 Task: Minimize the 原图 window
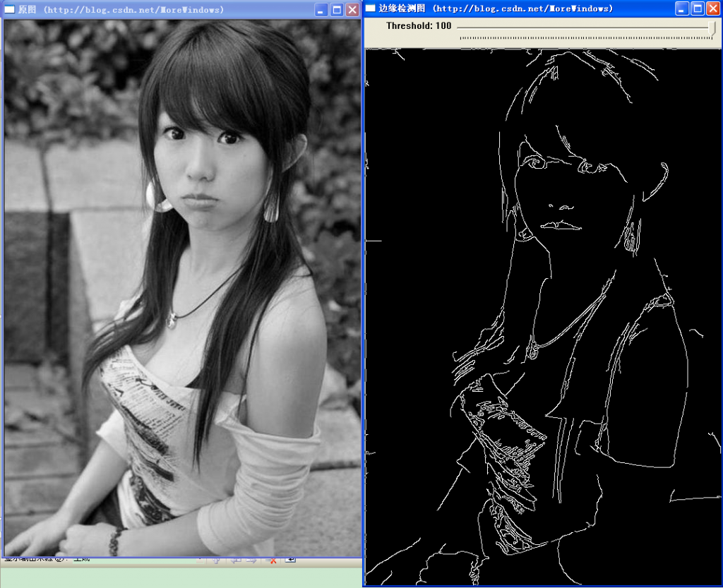[320, 9]
